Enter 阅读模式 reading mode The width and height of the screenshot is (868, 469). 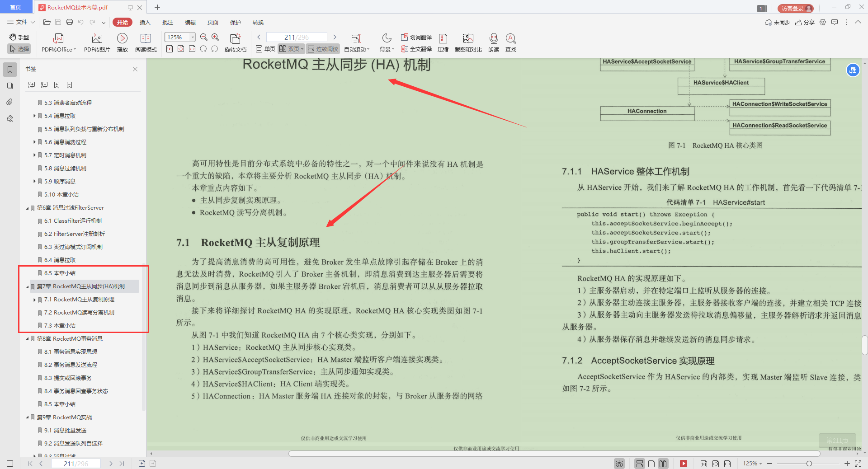click(146, 43)
